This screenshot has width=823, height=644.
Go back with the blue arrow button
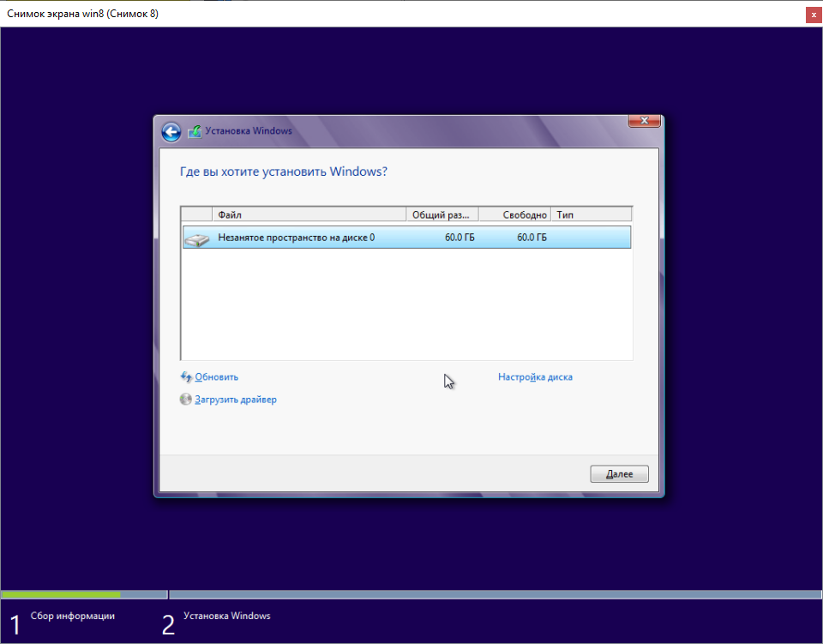pyautogui.click(x=171, y=132)
